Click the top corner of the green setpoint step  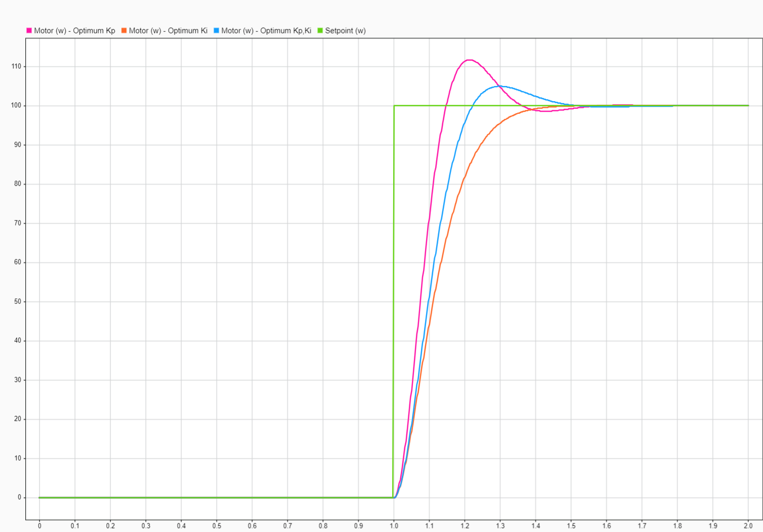tap(394, 106)
